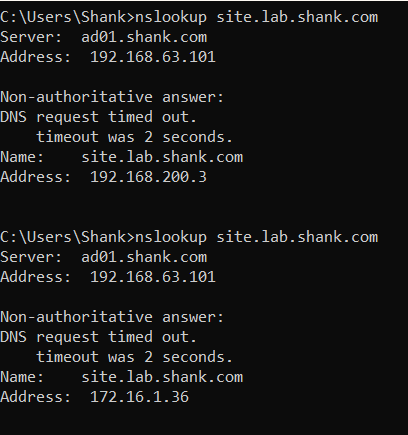The height and width of the screenshot is (435, 408).
Task: Click the first DNS request timed out line
Action: (x=99, y=117)
